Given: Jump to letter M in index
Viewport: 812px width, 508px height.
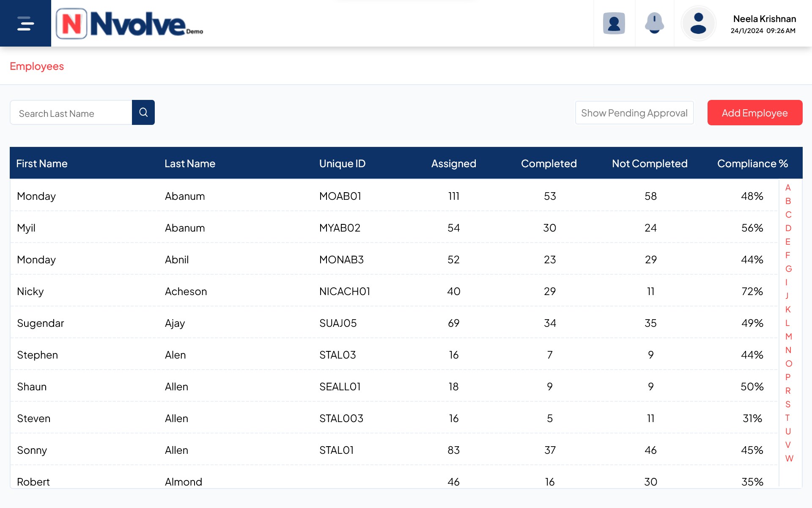Looking at the screenshot, I should tap(788, 337).
